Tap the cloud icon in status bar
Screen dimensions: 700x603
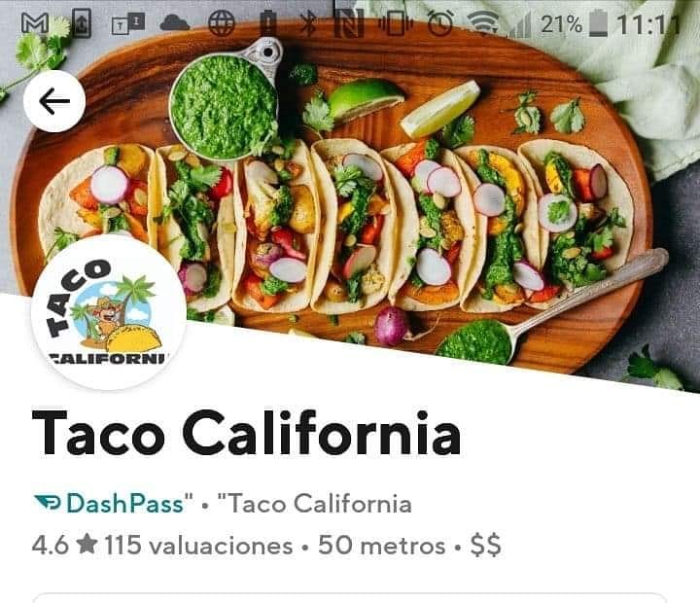(175, 22)
